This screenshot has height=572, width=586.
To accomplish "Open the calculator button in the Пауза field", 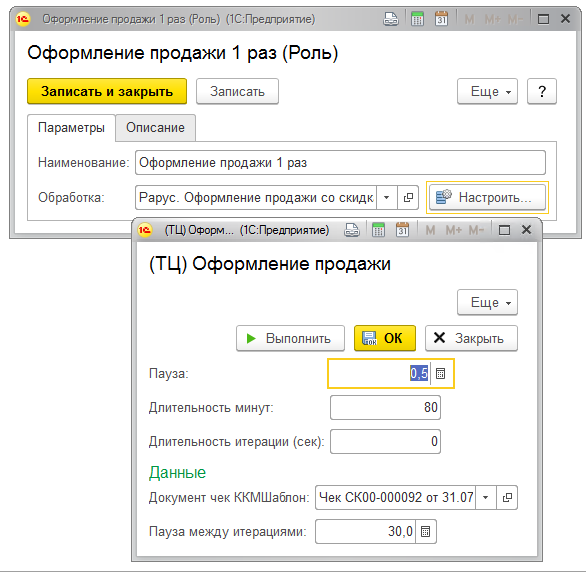I will pos(441,373).
